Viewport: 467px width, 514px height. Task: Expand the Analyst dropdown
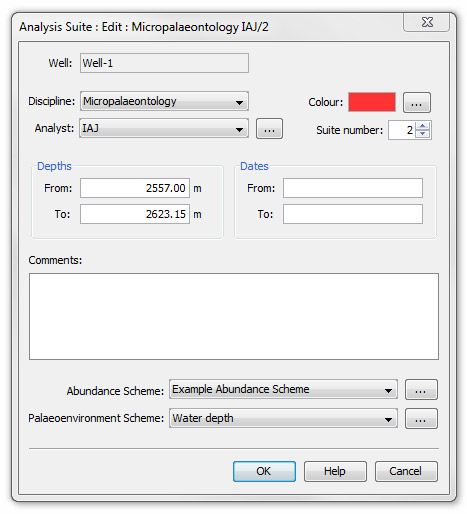164,128
